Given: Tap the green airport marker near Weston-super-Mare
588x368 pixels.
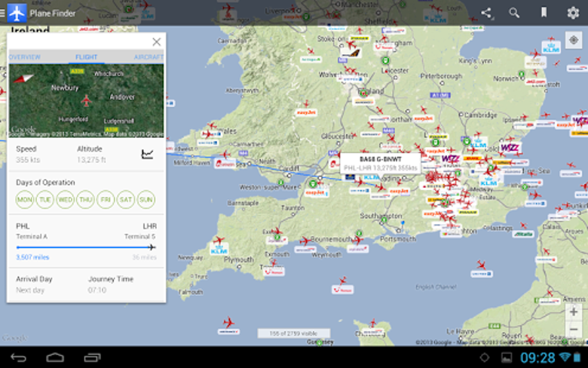Looking at the screenshot, I should (281, 183).
